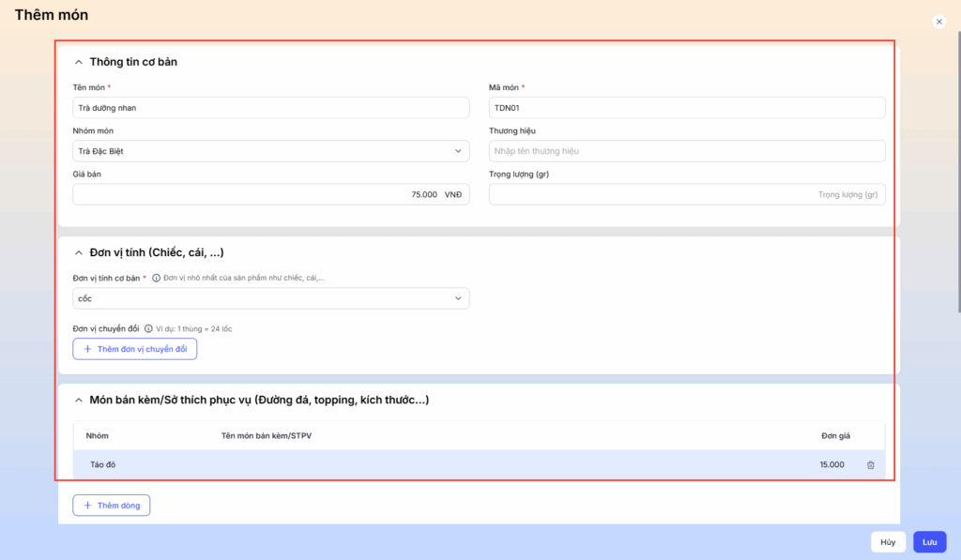Click info icon beside Đơn vị chuyển đổi
The width and height of the screenshot is (961, 560).
[x=148, y=329]
